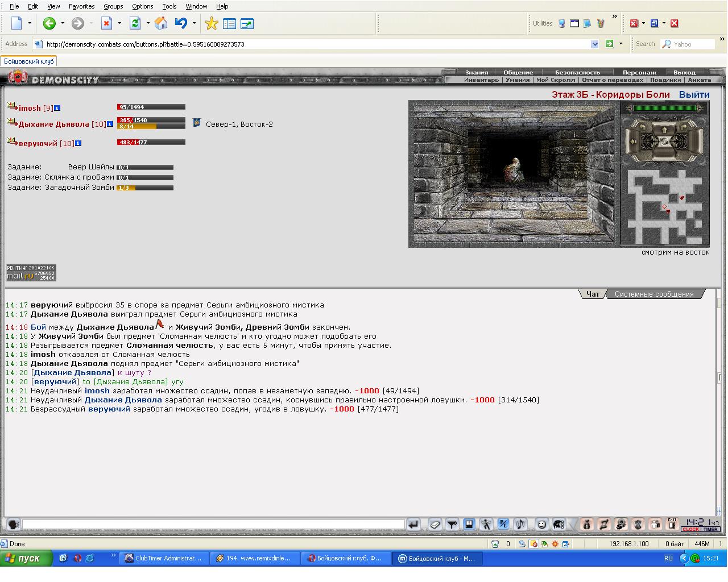Expand the Refresh button dropdown arrow
This screenshot has height=582, width=728.
click(x=148, y=23)
